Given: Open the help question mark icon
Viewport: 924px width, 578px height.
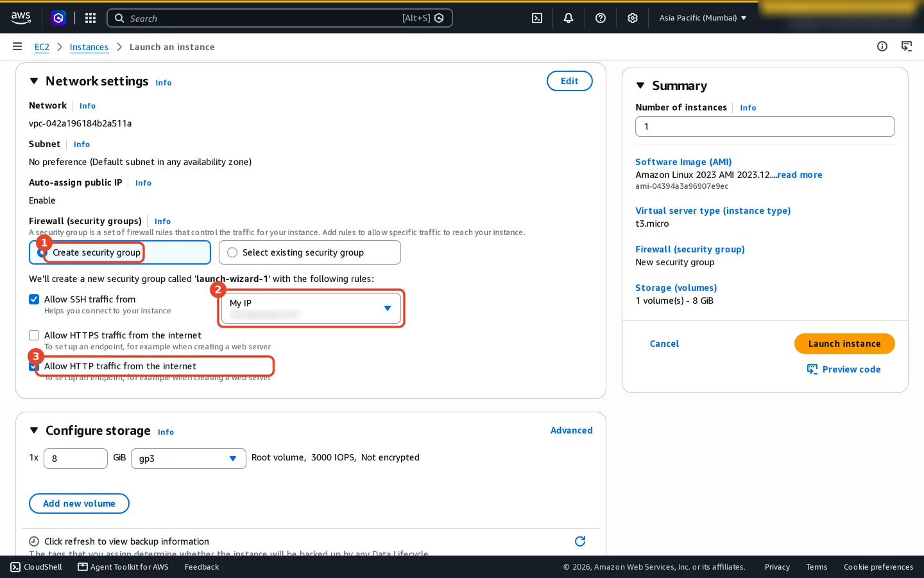Looking at the screenshot, I should pos(601,18).
